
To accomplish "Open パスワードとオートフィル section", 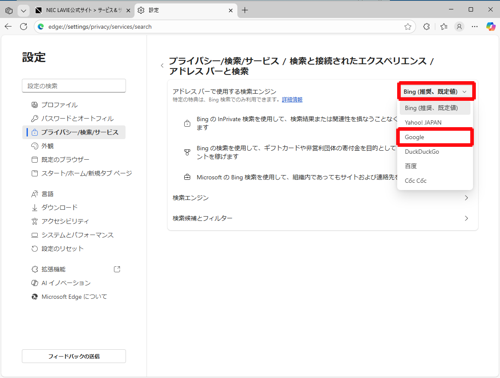I will 74,119.
